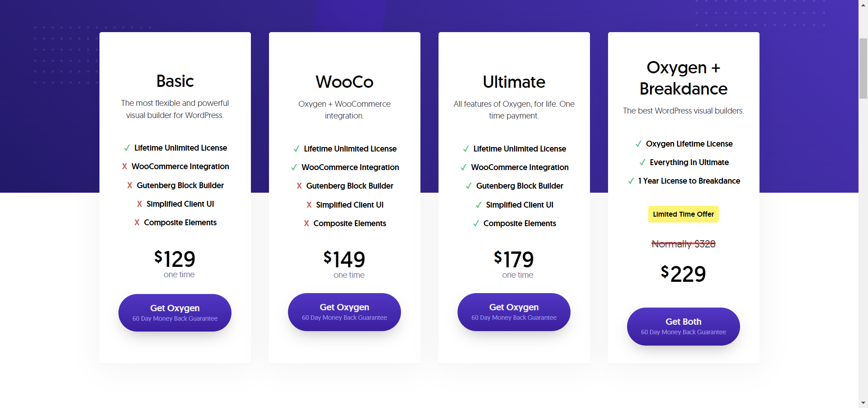Click the red X beside Simplified Client UI in Basic
The width and height of the screenshot is (868, 408).
139,204
